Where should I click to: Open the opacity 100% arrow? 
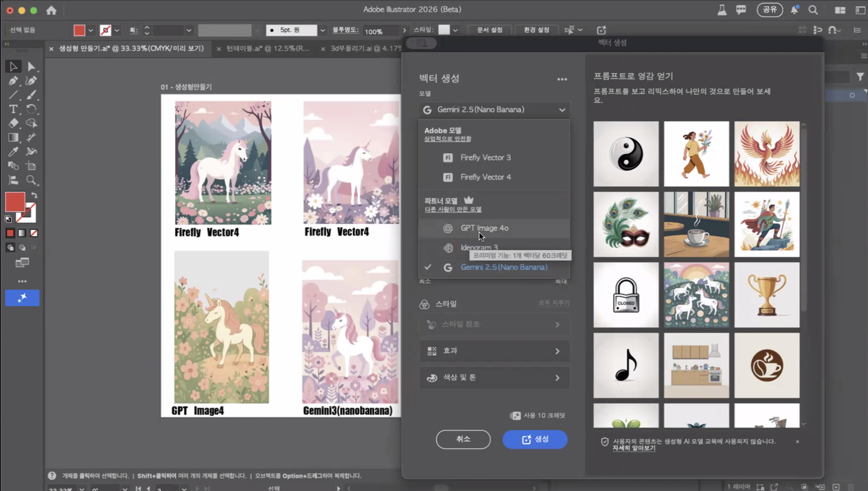pyautogui.click(x=405, y=31)
